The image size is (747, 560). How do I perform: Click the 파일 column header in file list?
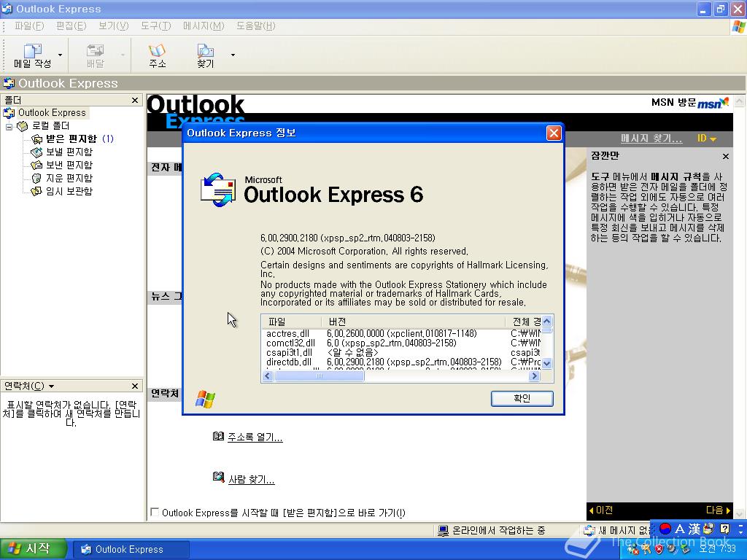coord(291,322)
